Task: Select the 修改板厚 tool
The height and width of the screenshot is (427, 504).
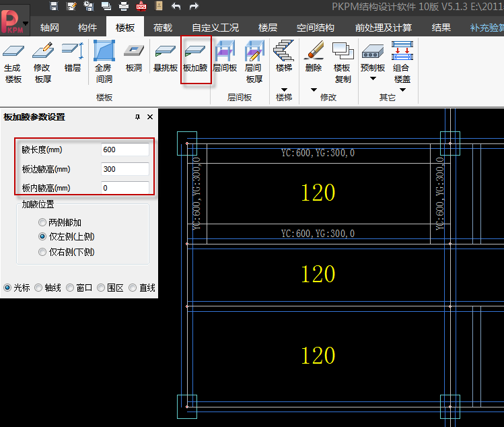Action: point(43,62)
